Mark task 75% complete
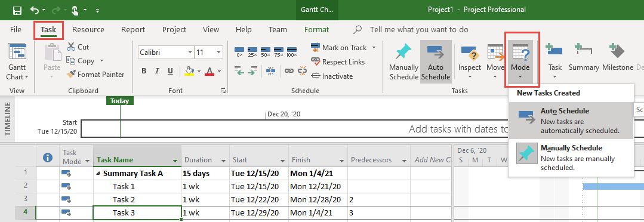 coord(279,52)
